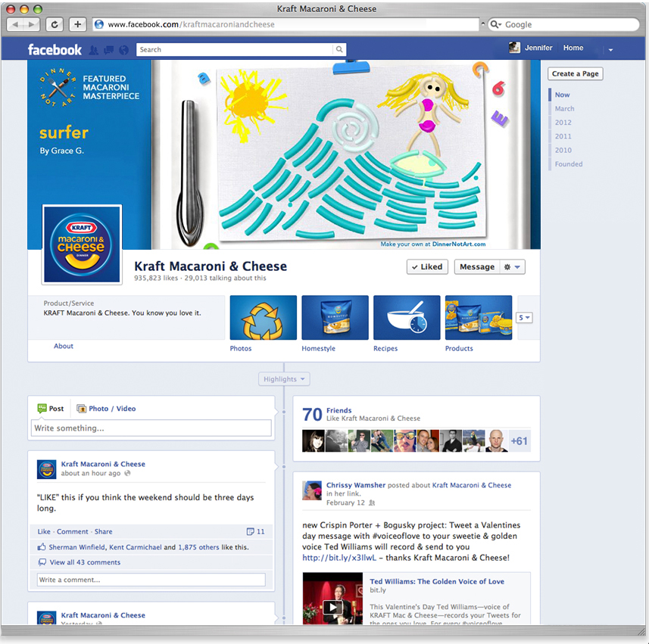Click the weekend post's Kraft page avatar

[x=47, y=469]
